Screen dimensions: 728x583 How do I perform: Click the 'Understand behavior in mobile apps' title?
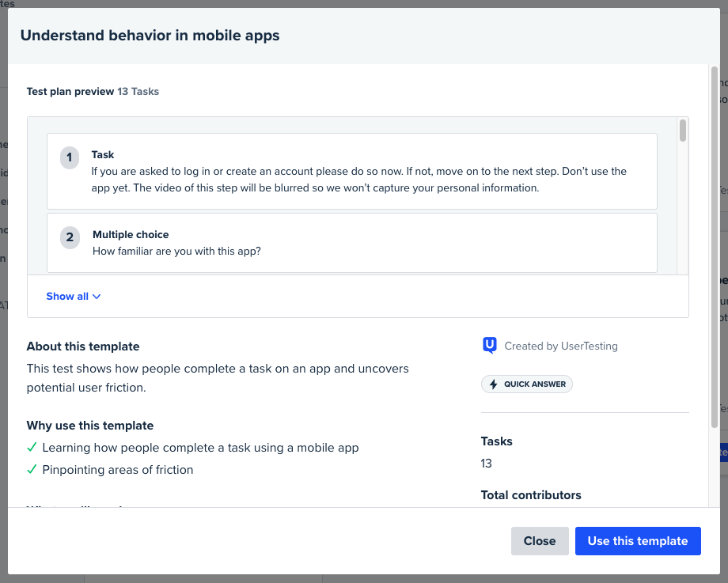pyautogui.click(x=150, y=36)
